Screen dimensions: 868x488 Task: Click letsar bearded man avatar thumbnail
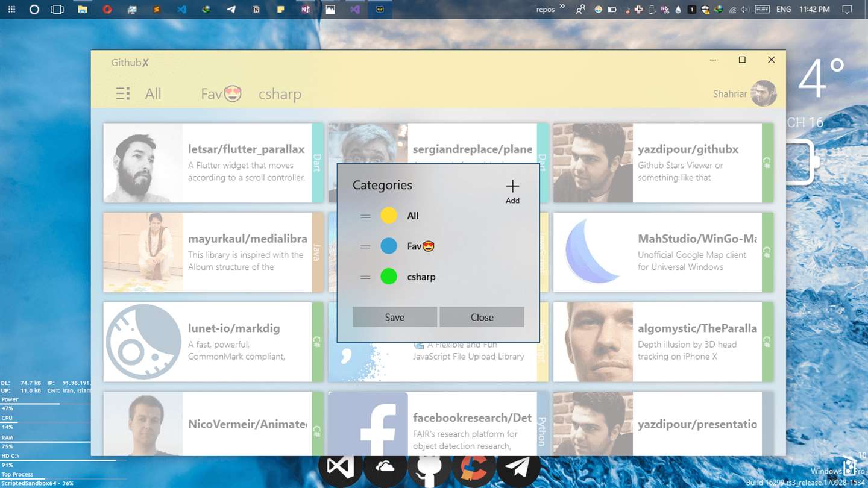click(143, 163)
